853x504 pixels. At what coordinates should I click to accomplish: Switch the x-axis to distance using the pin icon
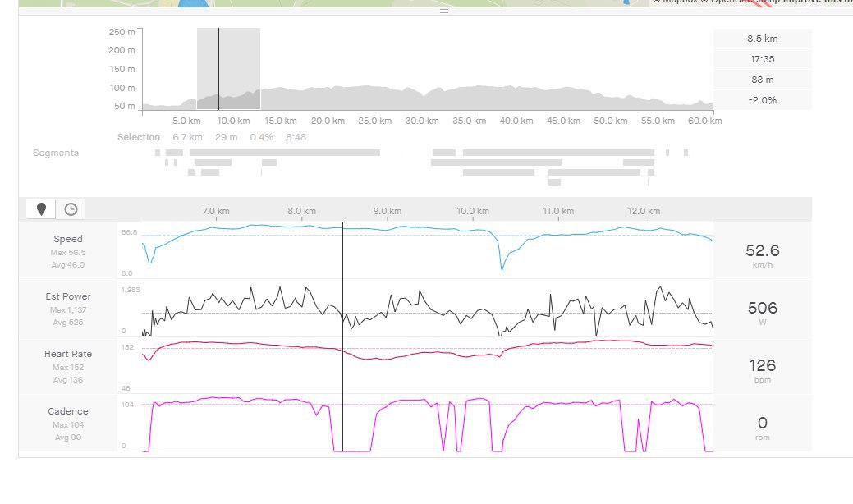coord(41,209)
